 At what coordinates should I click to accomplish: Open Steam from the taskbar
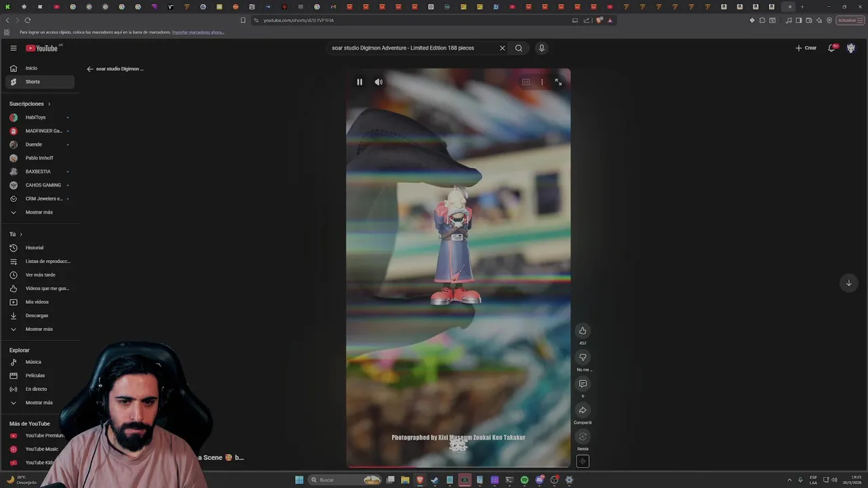click(x=435, y=480)
